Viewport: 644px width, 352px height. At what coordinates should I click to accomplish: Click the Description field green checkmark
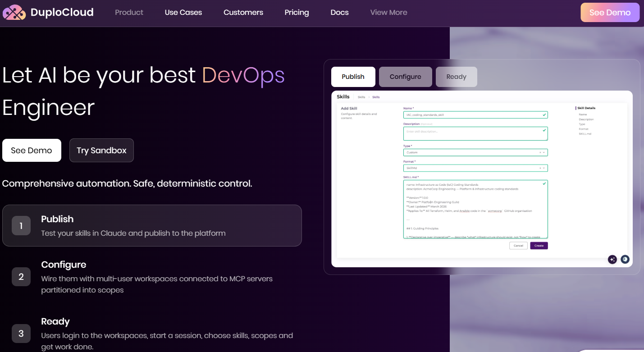click(544, 130)
